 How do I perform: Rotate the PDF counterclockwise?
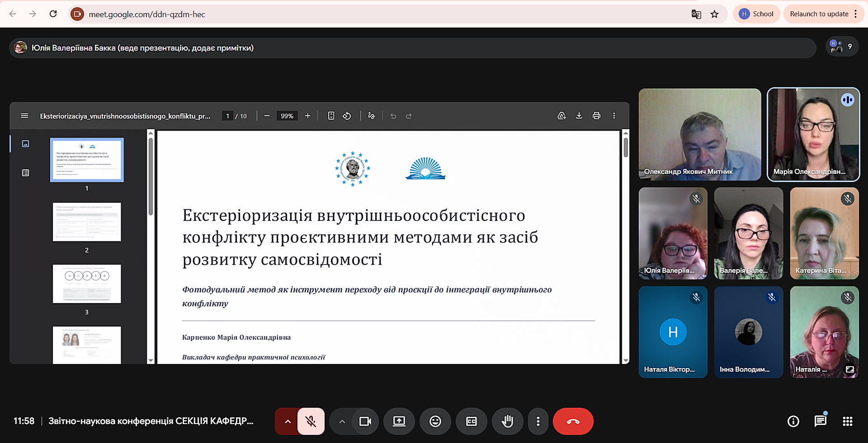point(347,116)
